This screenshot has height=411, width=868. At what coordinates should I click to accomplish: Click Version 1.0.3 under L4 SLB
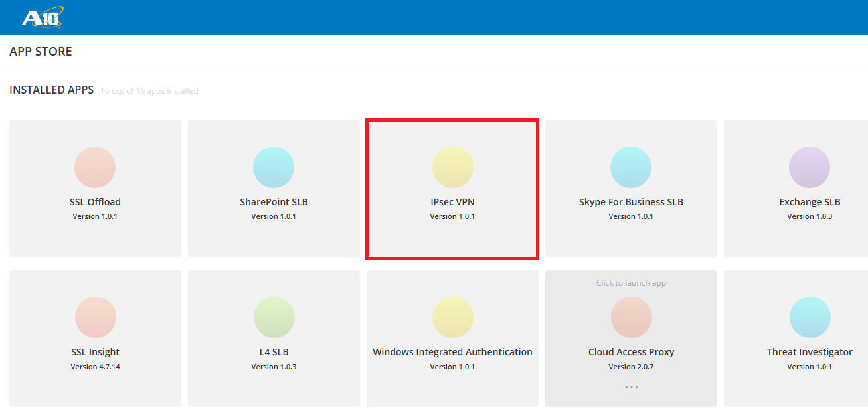pyautogui.click(x=274, y=367)
